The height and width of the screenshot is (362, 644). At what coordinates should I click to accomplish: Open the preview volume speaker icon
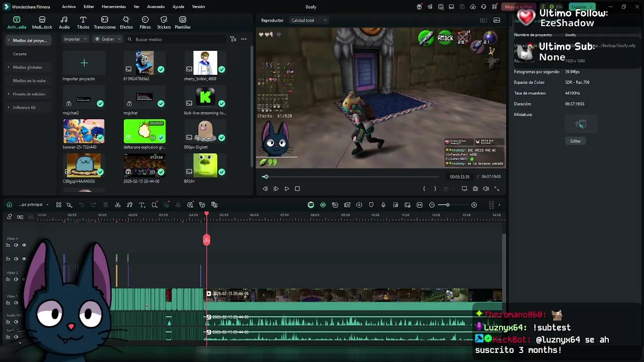coord(486,189)
